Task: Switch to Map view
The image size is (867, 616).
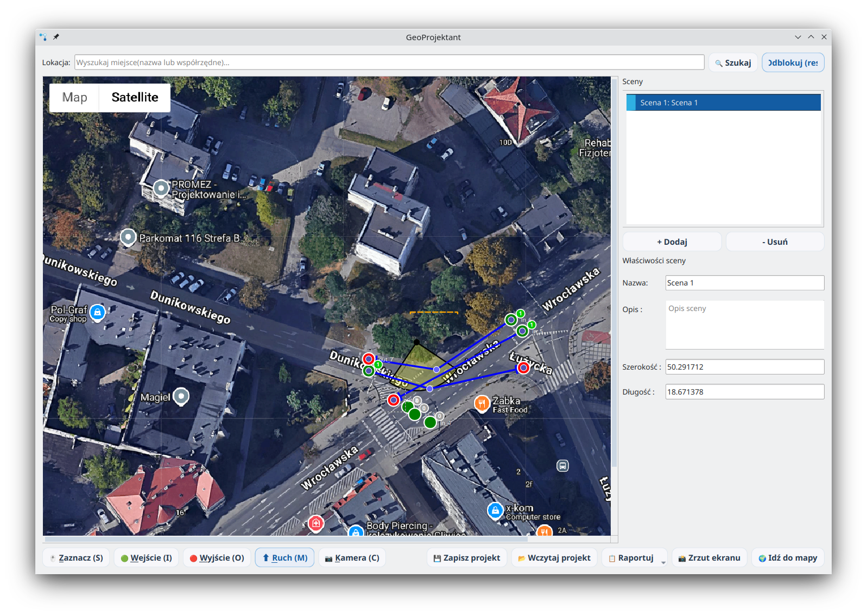Action: 74,97
